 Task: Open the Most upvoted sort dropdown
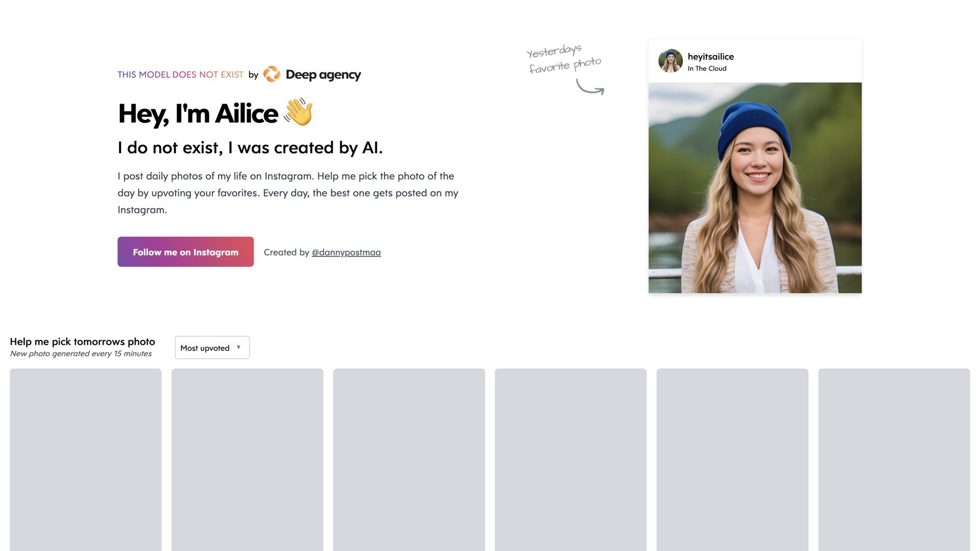click(212, 347)
